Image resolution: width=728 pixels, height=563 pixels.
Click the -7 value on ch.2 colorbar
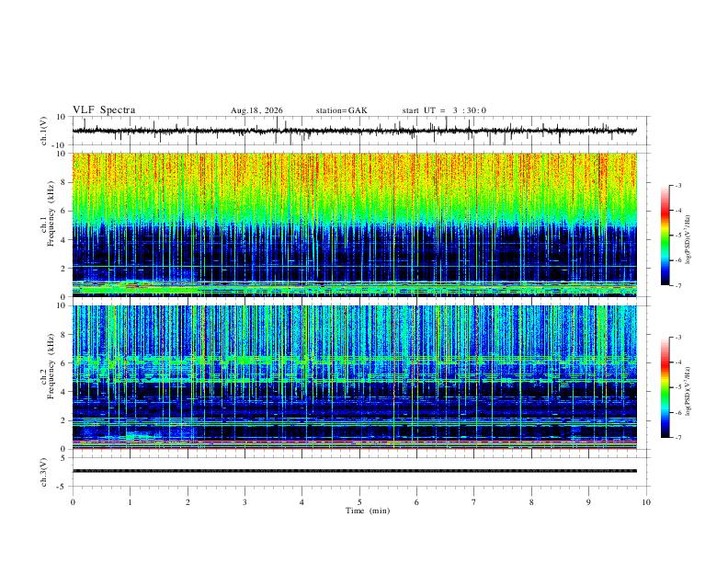[677, 438]
